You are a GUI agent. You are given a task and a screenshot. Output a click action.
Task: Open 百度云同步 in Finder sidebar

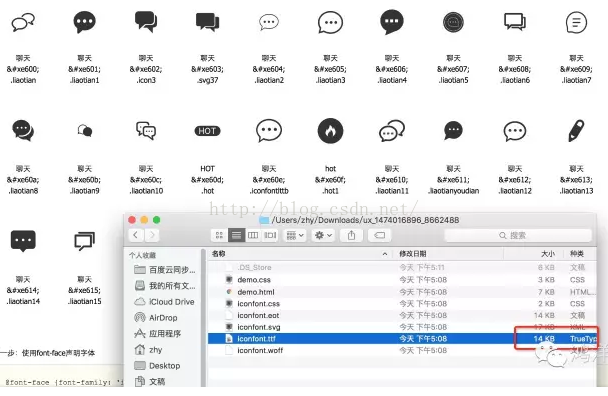(x=164, y=270)
